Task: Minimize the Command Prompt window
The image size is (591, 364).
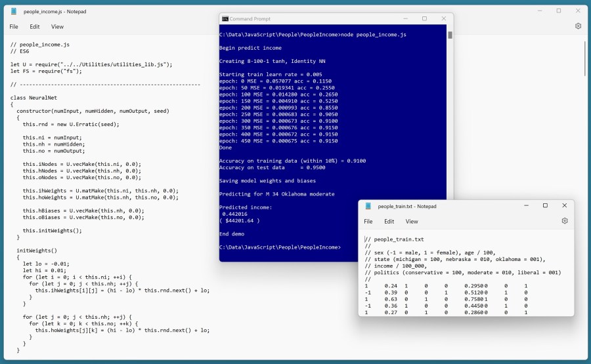Action: coord(406,18)
